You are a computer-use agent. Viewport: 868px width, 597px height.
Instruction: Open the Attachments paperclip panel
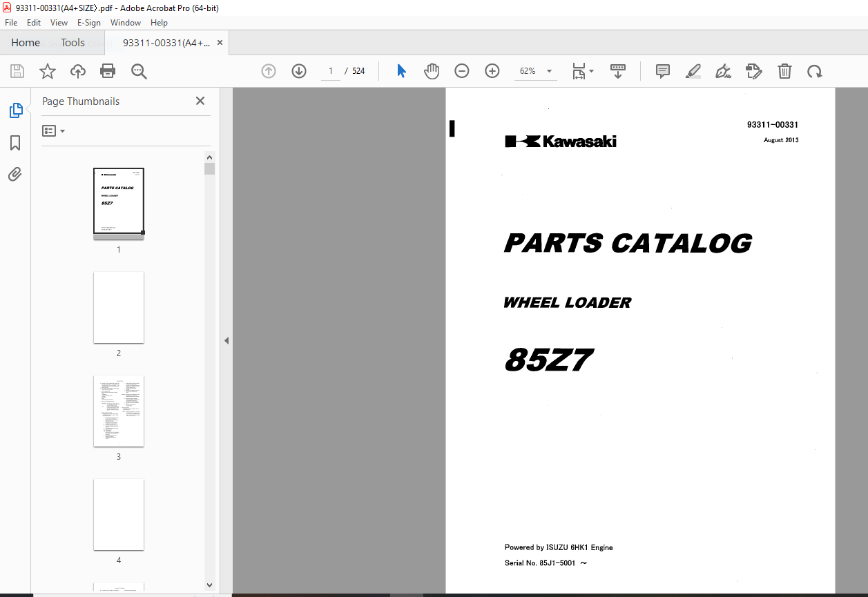tap(15, 174)
